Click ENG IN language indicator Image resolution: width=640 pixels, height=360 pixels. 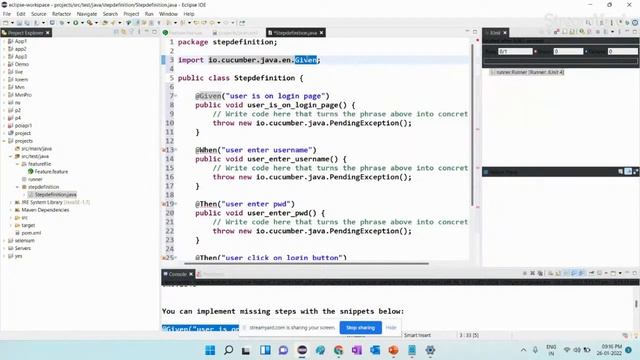[551, 350]
